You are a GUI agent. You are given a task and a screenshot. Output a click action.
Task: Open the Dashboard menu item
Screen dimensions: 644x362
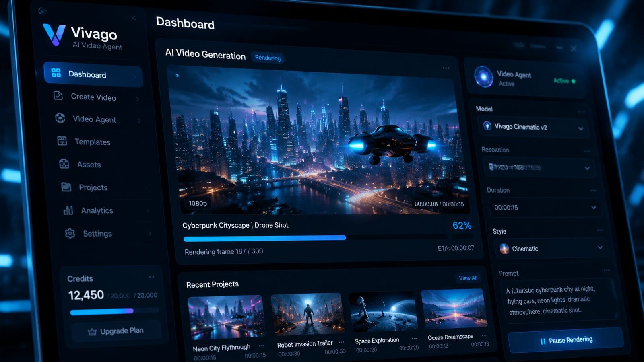(x=93, y=74)
